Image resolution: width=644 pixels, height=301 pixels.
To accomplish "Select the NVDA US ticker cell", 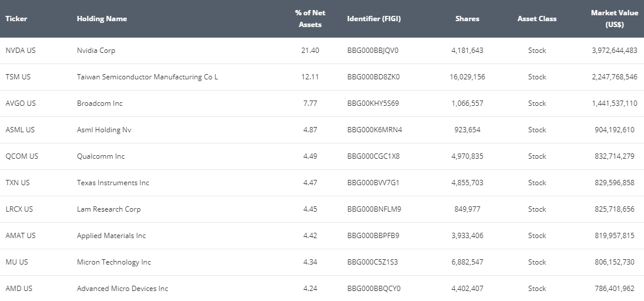I will coord(21,51).
